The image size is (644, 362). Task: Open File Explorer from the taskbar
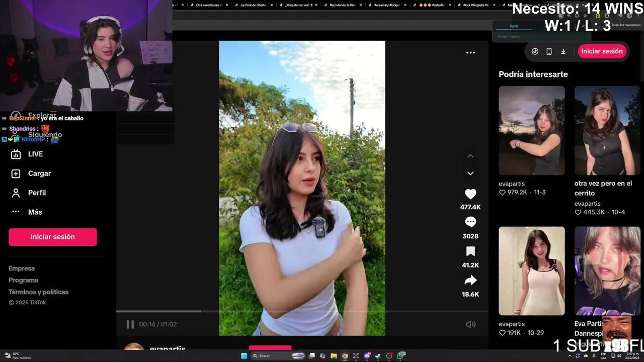coord(334,356)
